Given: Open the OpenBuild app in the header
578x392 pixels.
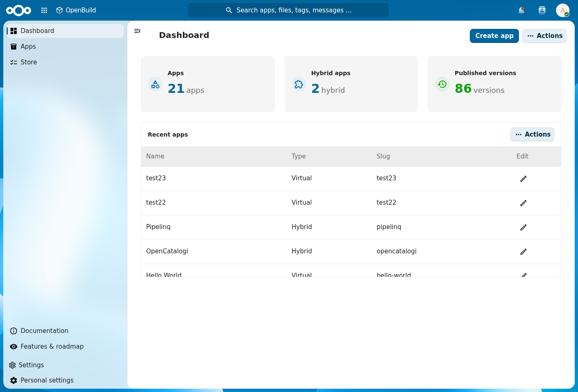Looking at the screenshot, I should pyautogui.click(x=76, y=10).
